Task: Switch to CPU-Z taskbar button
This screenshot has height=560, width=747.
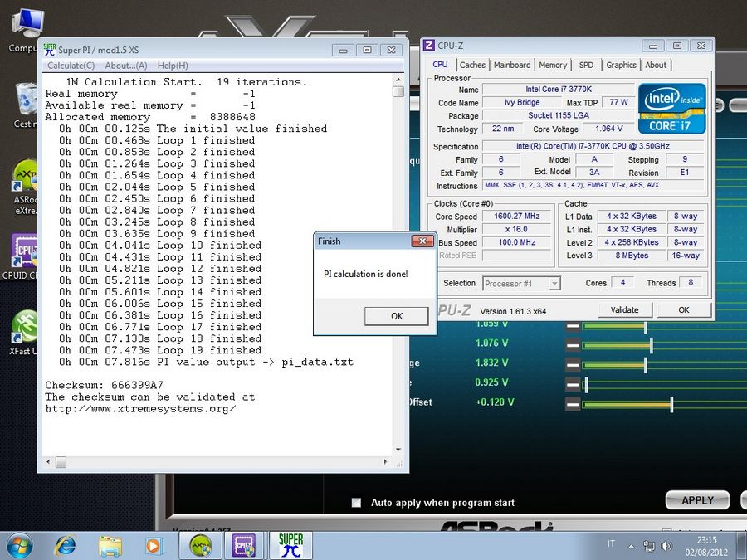Action: click(x=244, y=546)
